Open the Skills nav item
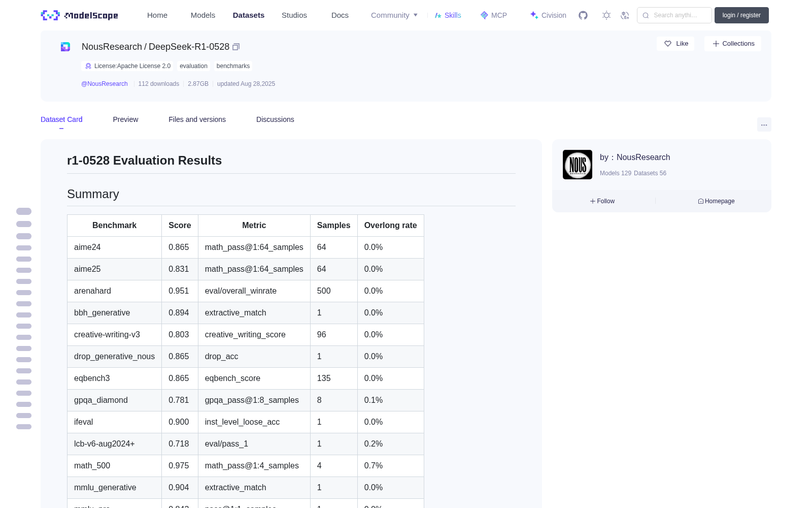This screenshot has width=812, height=508. [x=448, y=15]
